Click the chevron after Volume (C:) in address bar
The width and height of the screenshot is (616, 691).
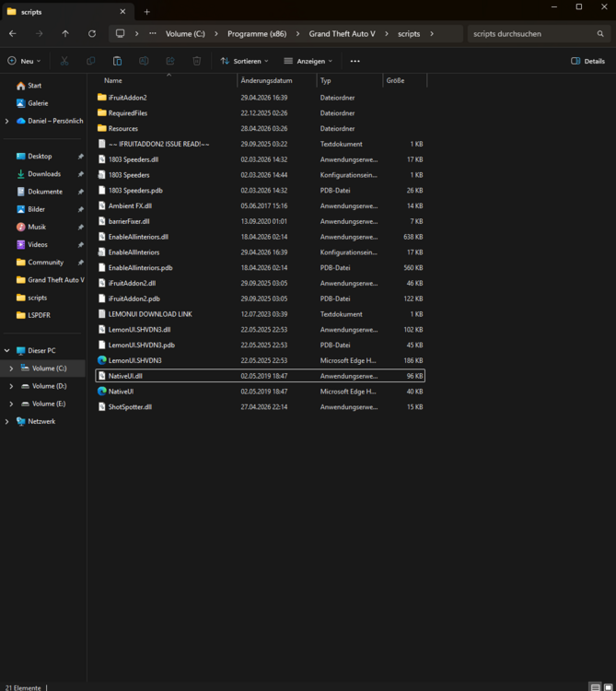click(x=215, y=33)
